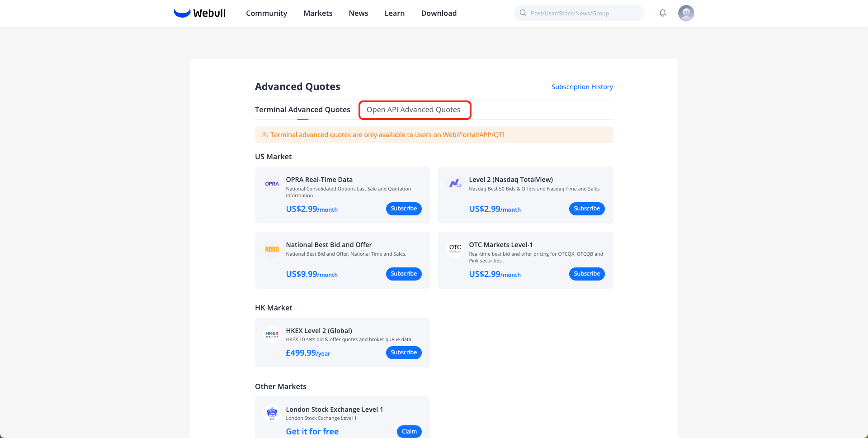Click the search magnifier icon

[523, 13]
